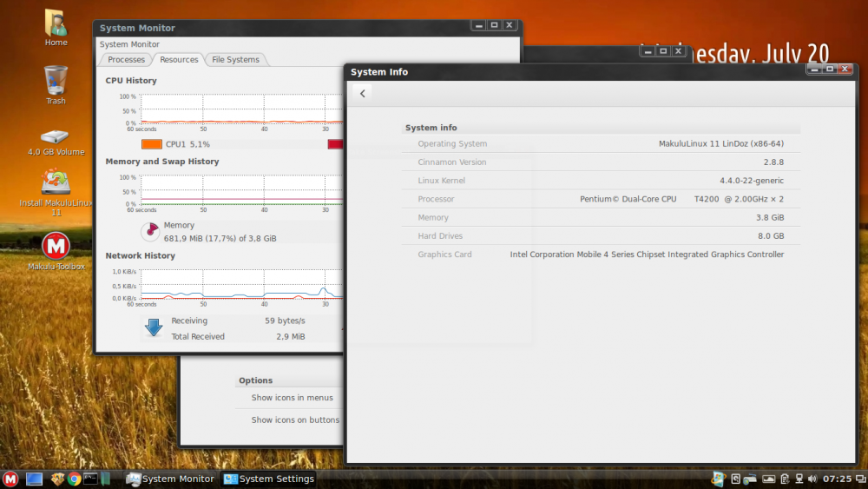
Task: Open the 4,0 GB Volume desktop icon
Action: click(56, 143)
